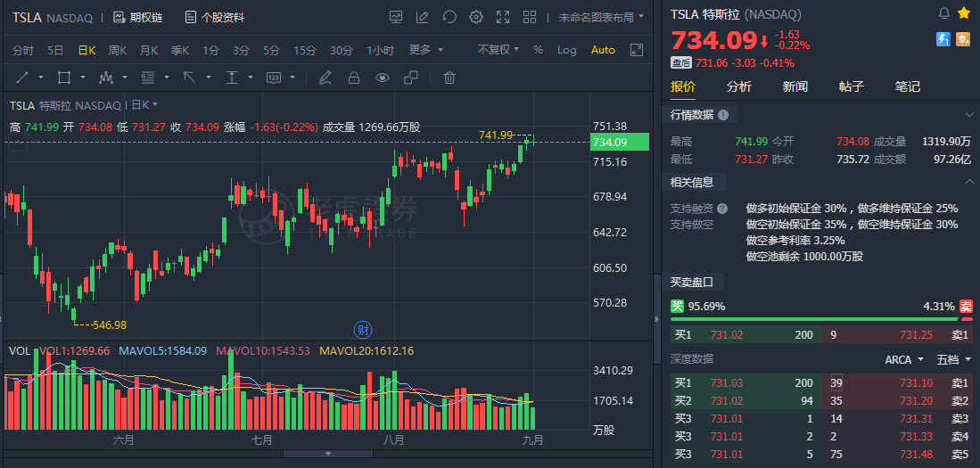Click the duplicate objects icon
The width and height of the screenshot is (980, 468).
click(x=410, y=78)
